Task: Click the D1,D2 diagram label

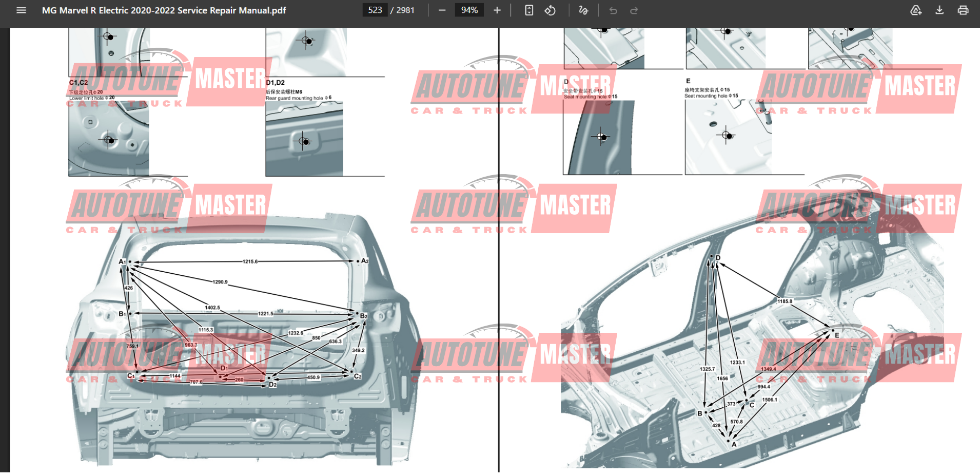Action: point(276,82)
